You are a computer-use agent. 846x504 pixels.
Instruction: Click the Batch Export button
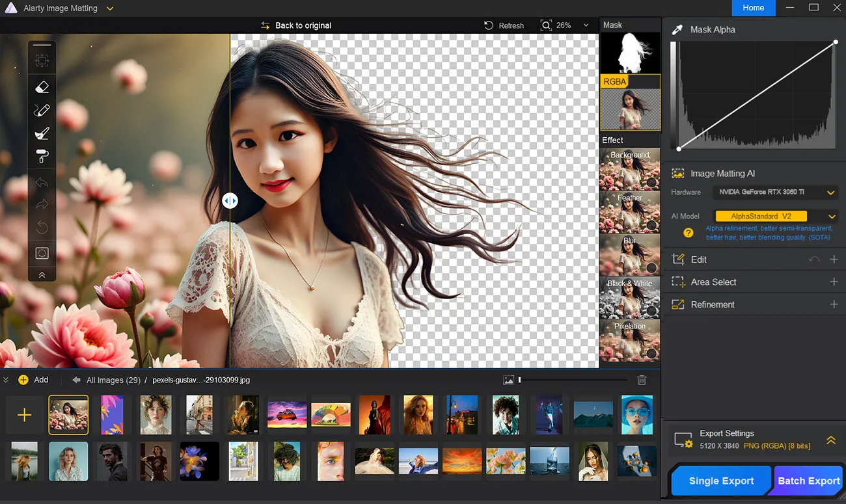pos(808,481)
